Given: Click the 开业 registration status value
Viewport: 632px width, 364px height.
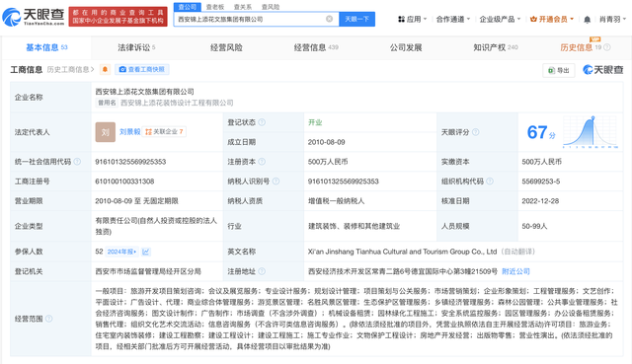Looking at the screenshot, I should tap(315, 122).
